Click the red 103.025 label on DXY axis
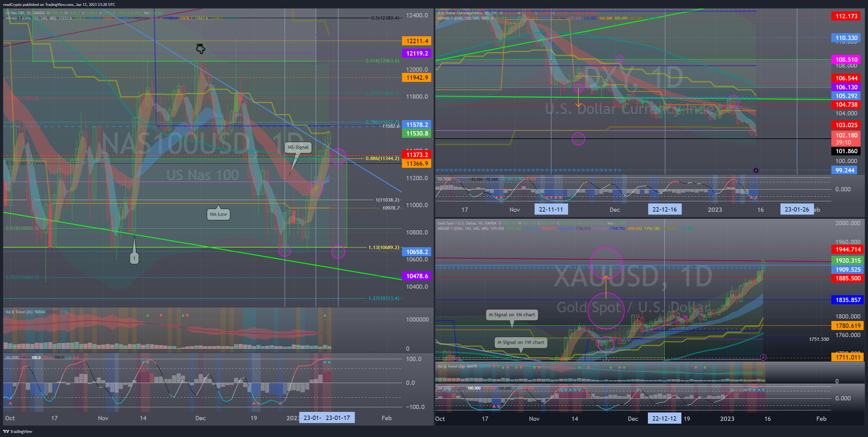Image resolution: width=868 pixels, height=437 pixels. click(846, 125)
